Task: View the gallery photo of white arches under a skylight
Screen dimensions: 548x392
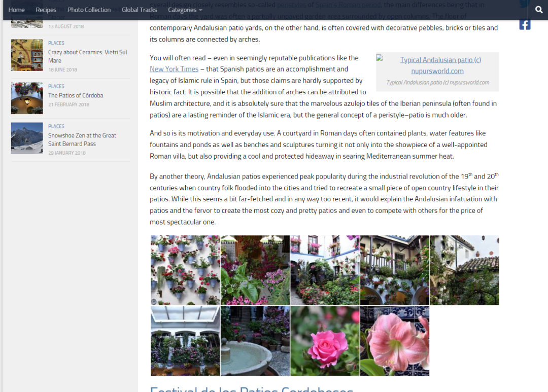Action: (x=185, y=341)
